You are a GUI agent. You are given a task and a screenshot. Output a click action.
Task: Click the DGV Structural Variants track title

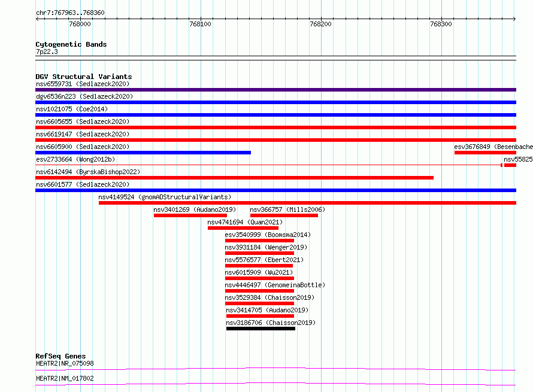tap(84, 77)
